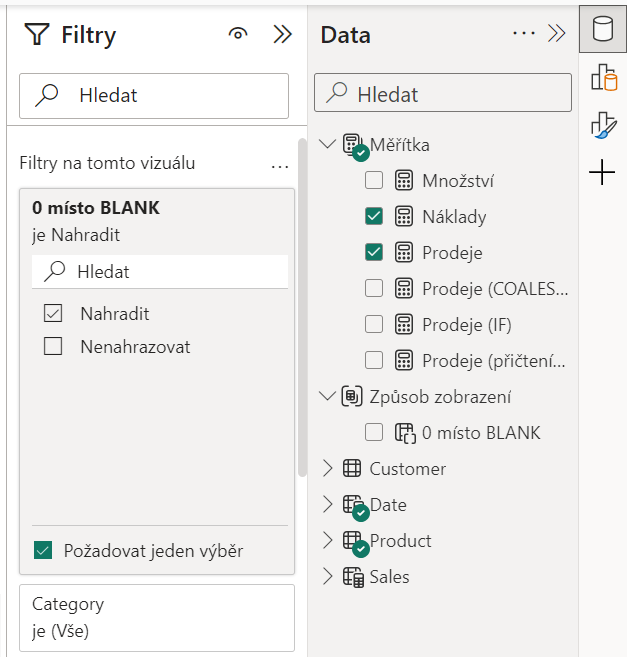Open the Data pane cylinder icon
627x657 pixels.
coord(603,29)
